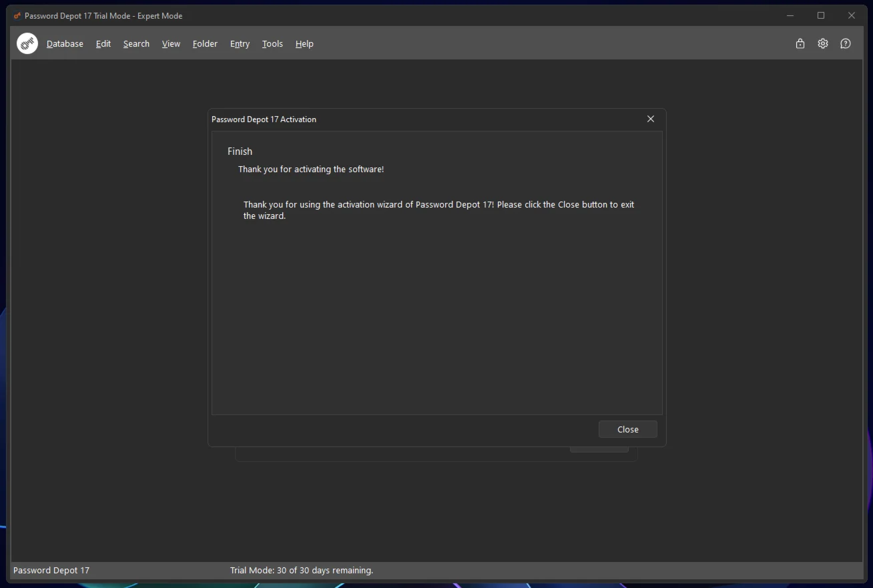Image resolution: width=873 pixels, height=588 pixels.
Task: Click the lock database padlock icon
Action: coord(800,43)
